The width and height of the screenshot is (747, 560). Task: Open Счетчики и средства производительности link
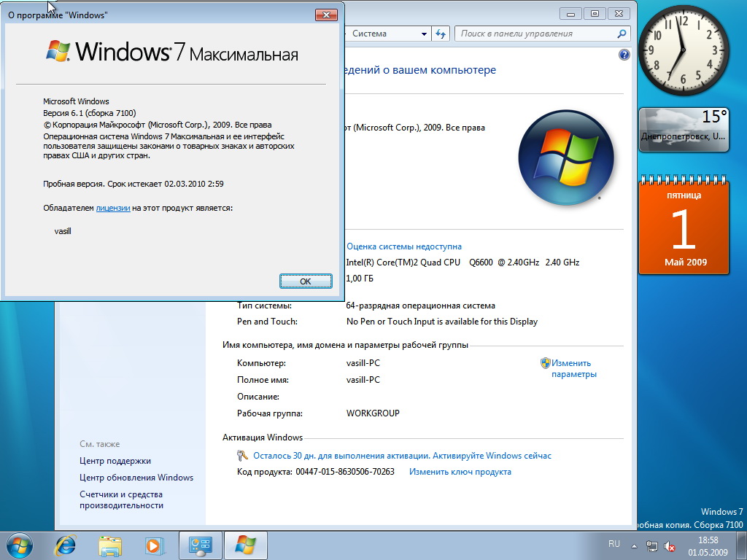point(122,500)
